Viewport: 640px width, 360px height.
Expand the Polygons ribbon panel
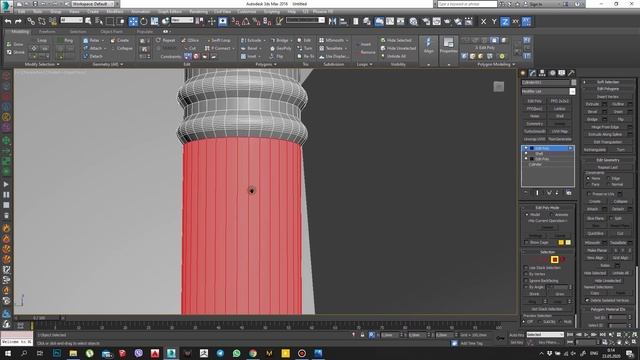pos(266,64)
